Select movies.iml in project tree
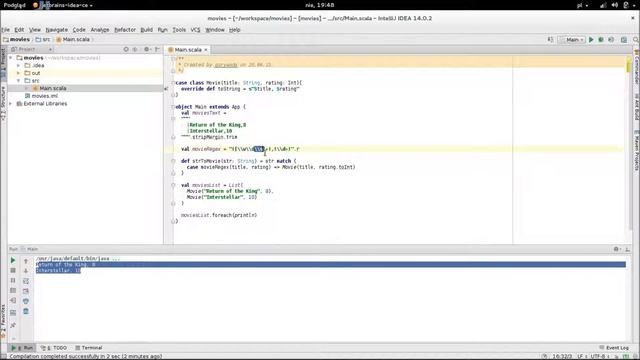 41,96
